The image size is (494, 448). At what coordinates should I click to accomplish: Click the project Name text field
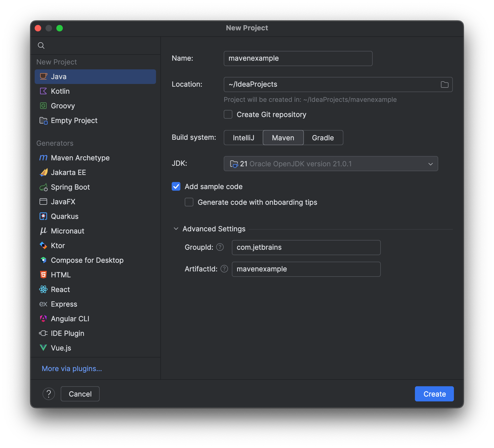pos(298,59)
